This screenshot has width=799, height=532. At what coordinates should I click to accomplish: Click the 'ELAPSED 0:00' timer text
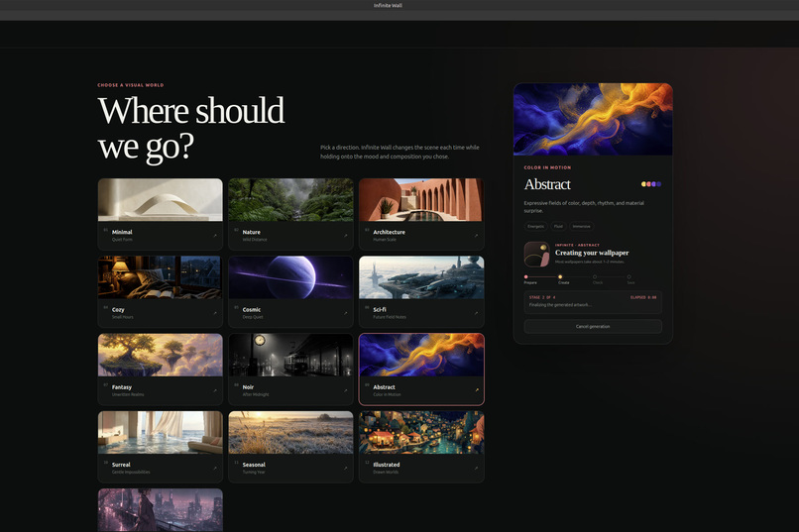[x=643, y=297]
